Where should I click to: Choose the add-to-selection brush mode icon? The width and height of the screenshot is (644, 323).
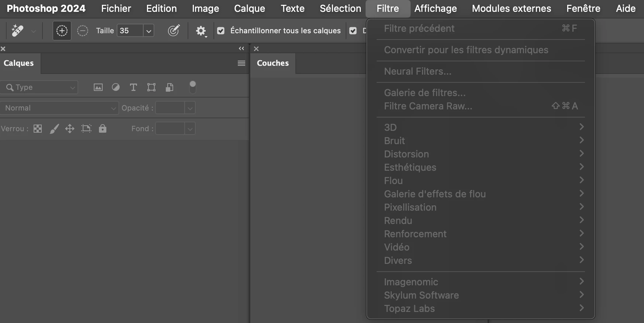click(x=62, y=31)
